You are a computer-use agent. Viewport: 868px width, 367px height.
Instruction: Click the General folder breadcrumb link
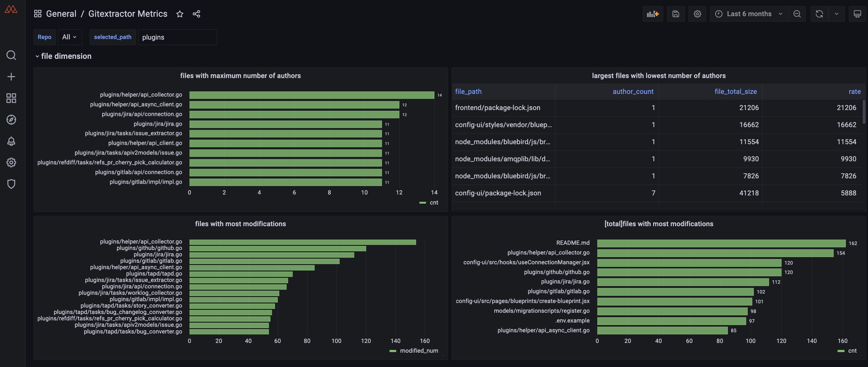pyautogui.click(x=61, y=14)
